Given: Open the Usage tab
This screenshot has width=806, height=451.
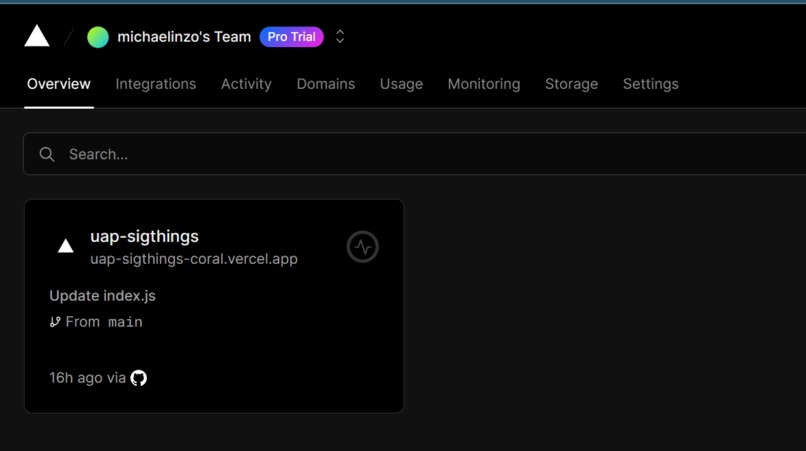Looking at the screenshot, I should [x=401, y=84].
